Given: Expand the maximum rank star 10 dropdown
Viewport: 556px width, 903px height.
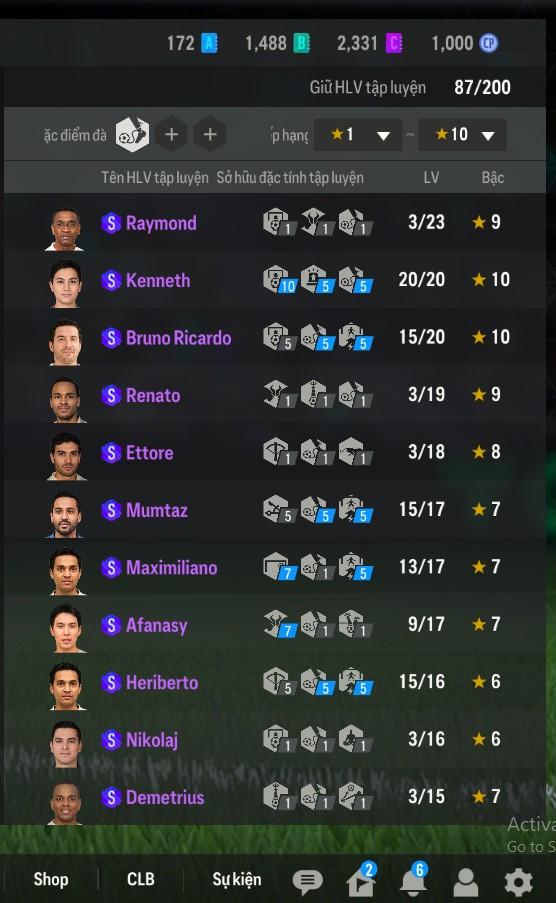Looking at the screenshot, I should coord(462,135).
